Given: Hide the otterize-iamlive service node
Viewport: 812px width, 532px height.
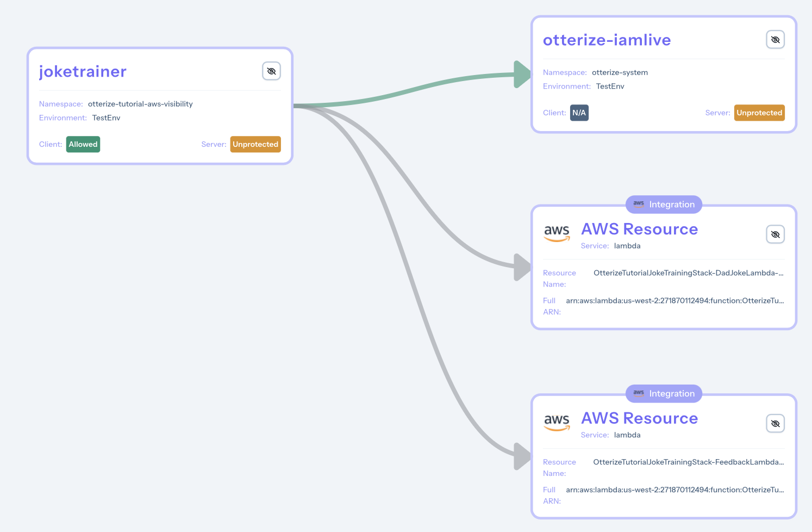Looking at the screenshot, I should click(775, 40).
